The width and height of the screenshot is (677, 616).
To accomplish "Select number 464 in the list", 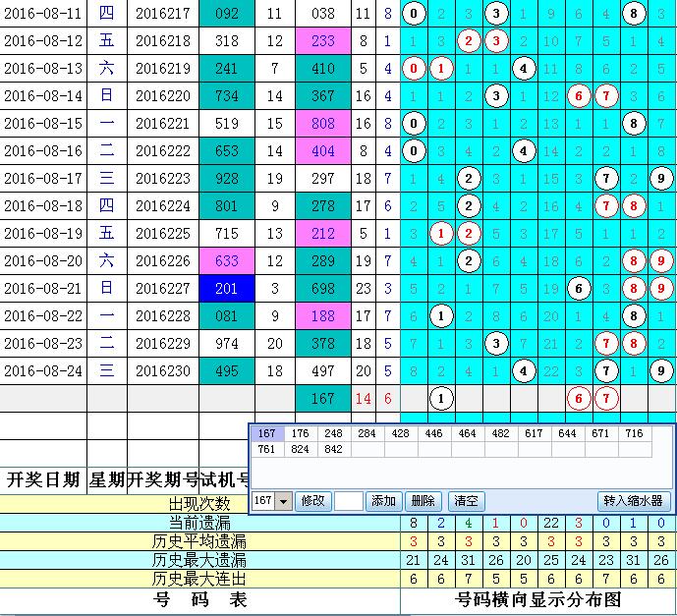I will click(x=468, y=433).
